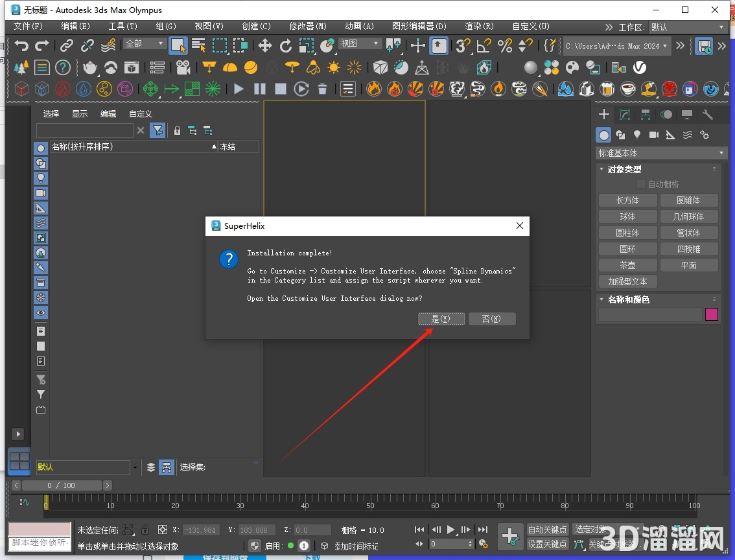Open the 视图 reference coordinate dropdown
This screenshot has width=735, height=560.
pos(360,43)
